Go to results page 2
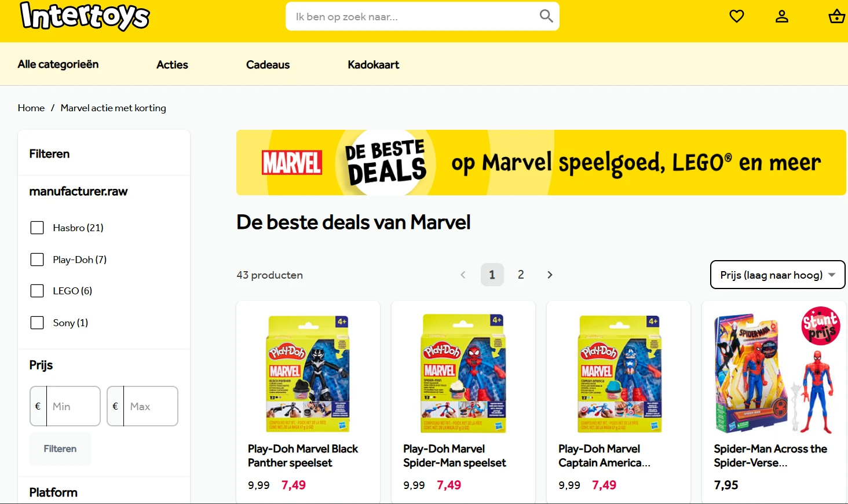The width and height of the screenshot is (848, 504). pyautogui.click(x=521, y=275)
